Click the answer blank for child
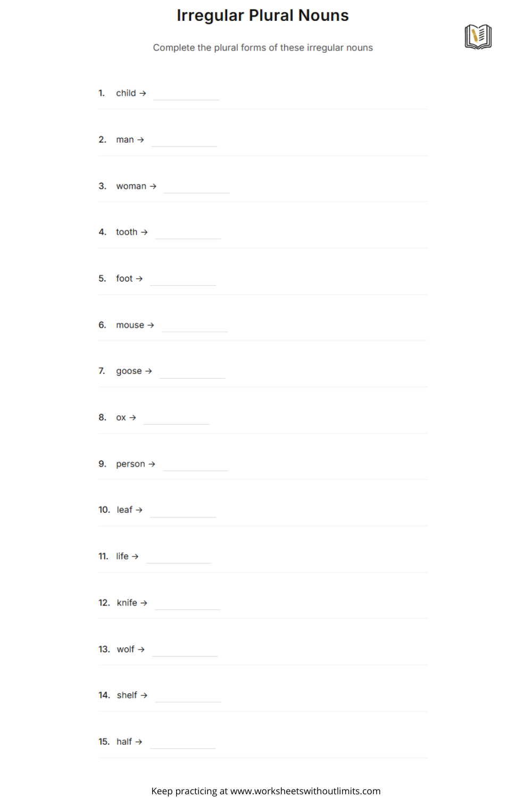Image resolution: width=532 pixels, height=798 pixels. click(x=186, y=94)
